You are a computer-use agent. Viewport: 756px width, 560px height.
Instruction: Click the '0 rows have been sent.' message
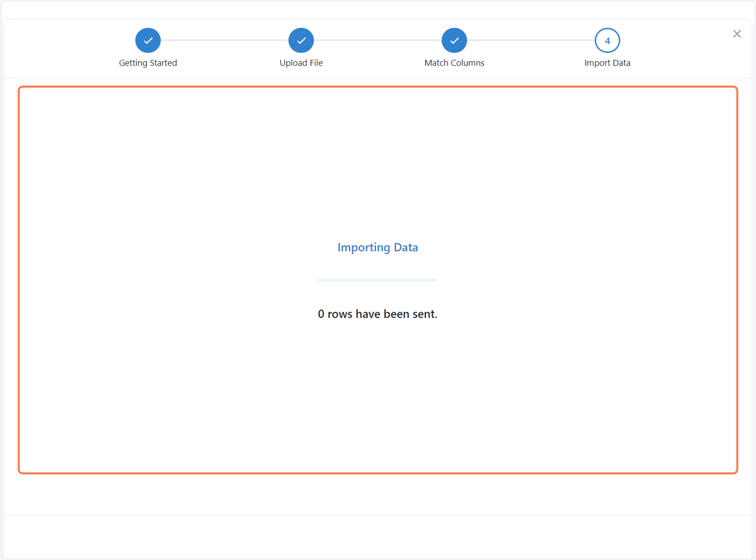[377, 314]
